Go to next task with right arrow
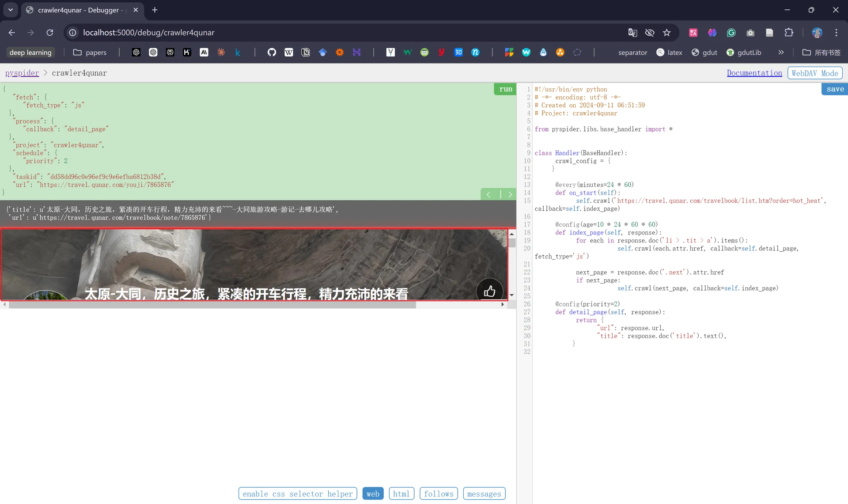This screenshot has height=504, width=848. [510, 194]
